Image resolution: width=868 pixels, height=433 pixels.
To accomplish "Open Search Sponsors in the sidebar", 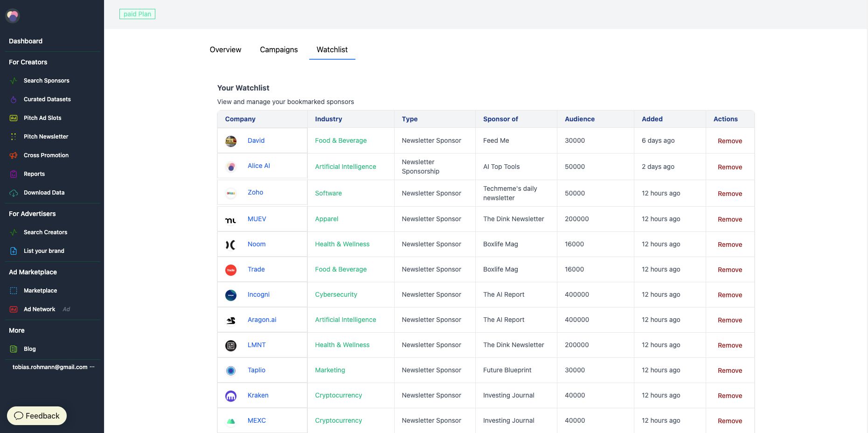I will tap(46, 81).
